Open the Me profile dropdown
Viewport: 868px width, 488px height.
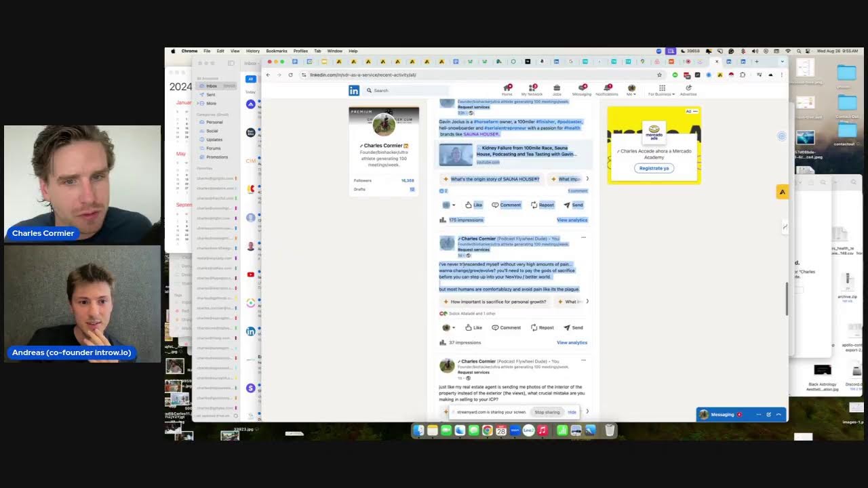[631, 89]
